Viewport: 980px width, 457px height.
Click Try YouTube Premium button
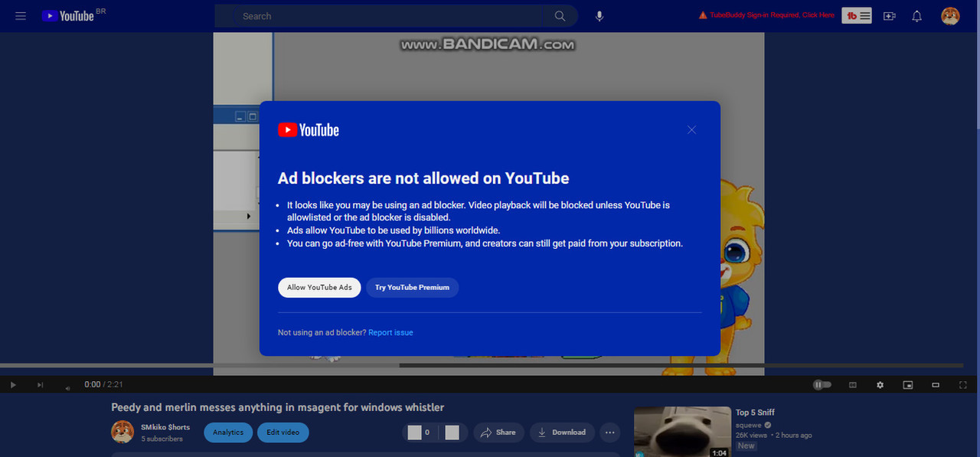(x=412, y=288)
